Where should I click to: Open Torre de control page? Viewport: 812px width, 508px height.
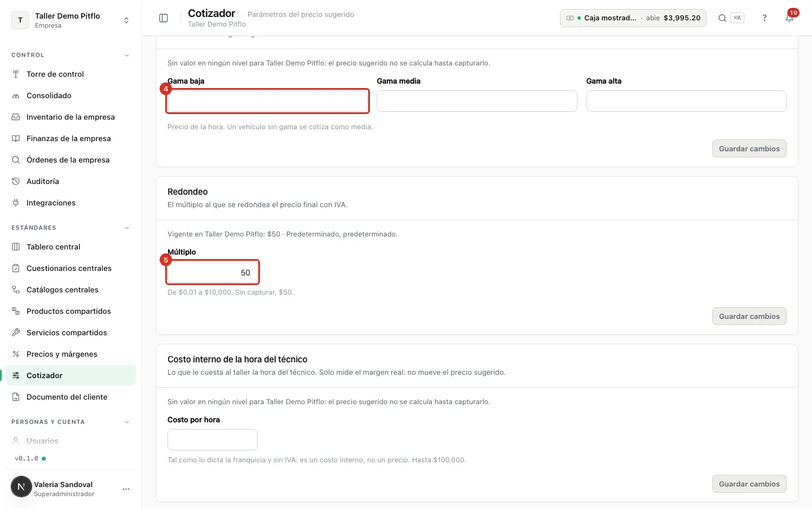tap(70, 74)
